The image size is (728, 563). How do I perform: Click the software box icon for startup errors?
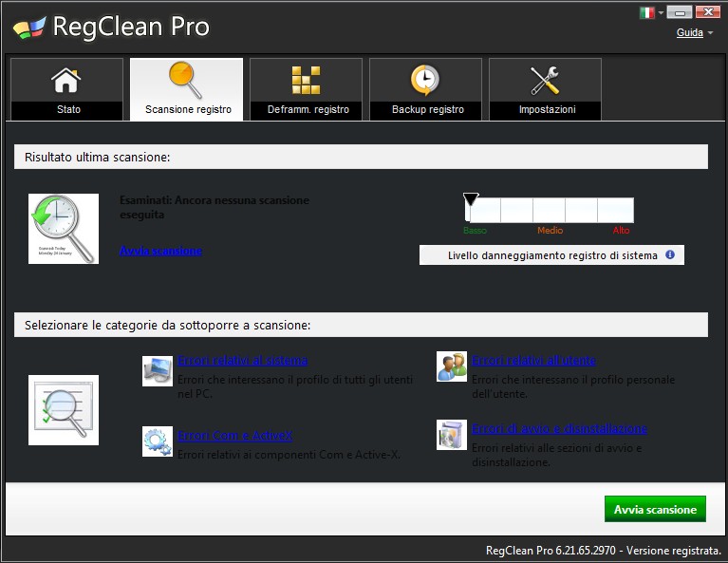pyautogui.click(x=452, y=435)
